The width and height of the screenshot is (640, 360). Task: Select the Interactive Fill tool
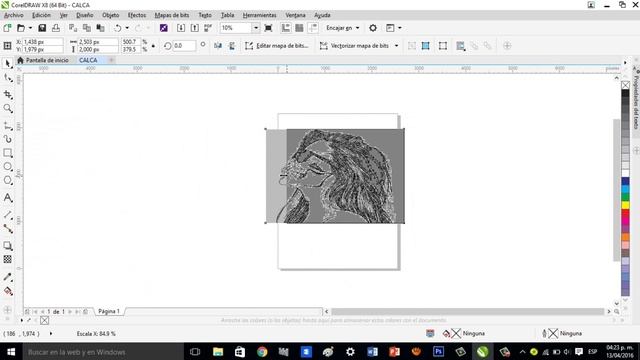click(x=8, y=291)
